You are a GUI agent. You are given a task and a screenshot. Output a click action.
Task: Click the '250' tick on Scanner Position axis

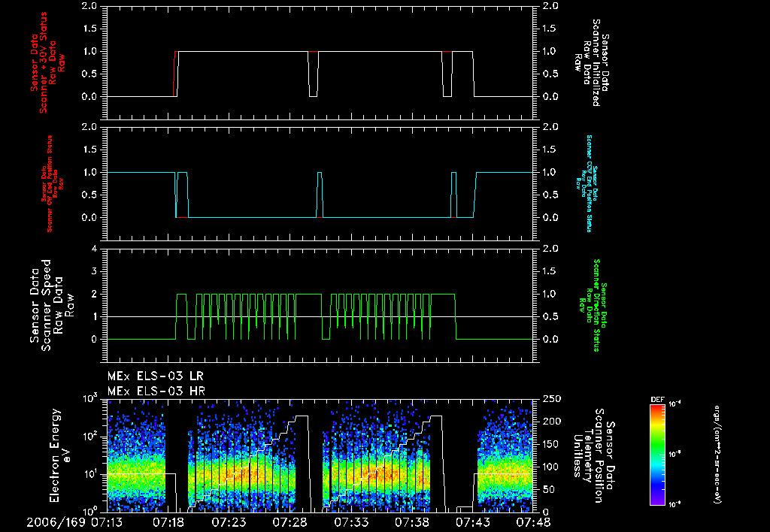(x=551, y=399)
